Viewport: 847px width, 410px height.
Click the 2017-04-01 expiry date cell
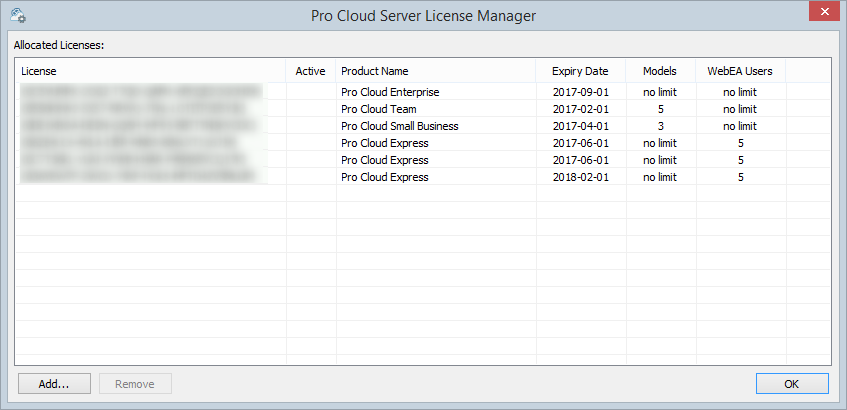[x=580, y=126]
